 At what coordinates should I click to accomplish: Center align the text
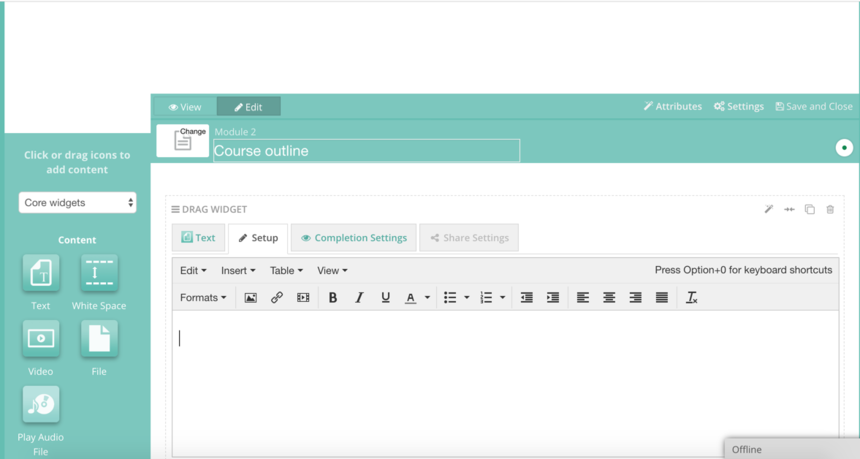[609, 298]
